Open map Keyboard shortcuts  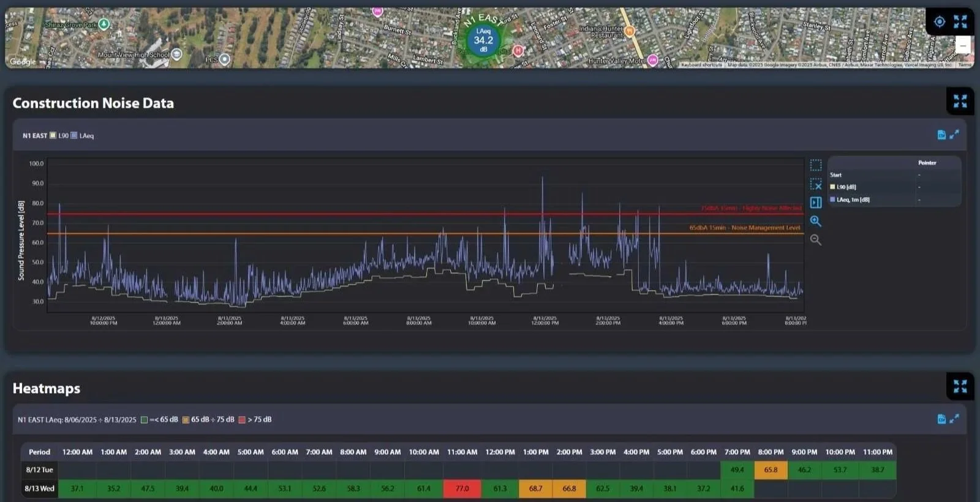tap(701, 65)
